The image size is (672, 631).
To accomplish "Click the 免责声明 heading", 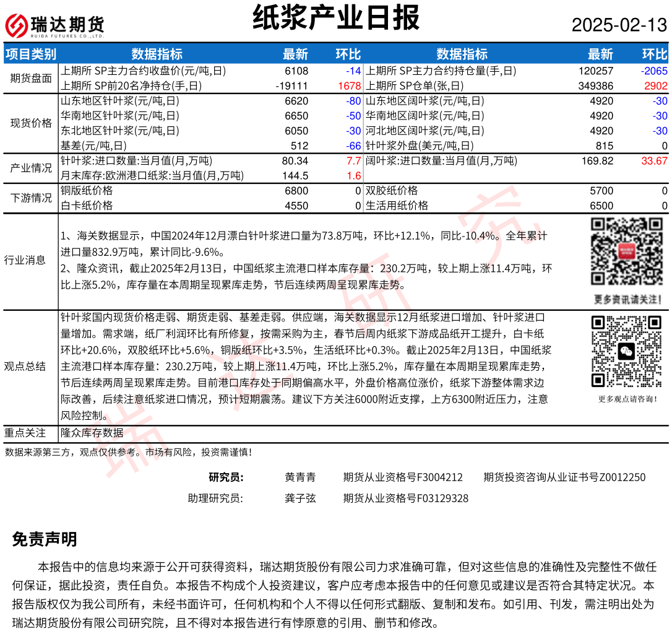I will [45, 539].
